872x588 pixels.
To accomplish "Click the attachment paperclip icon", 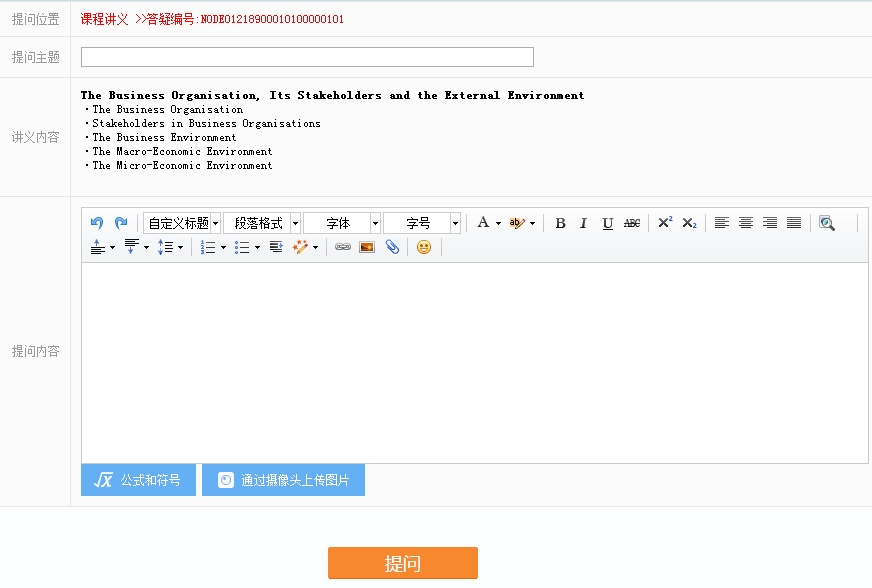I will coord(392,247).
